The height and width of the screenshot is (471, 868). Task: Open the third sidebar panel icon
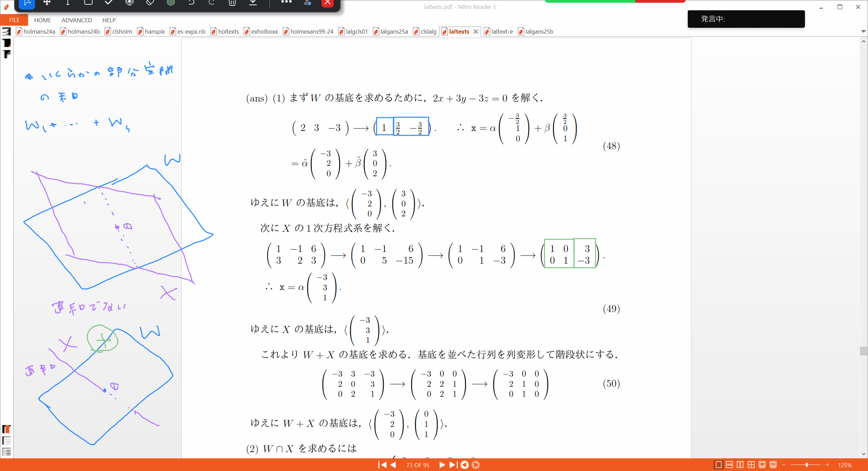click(x=7, y=54)
